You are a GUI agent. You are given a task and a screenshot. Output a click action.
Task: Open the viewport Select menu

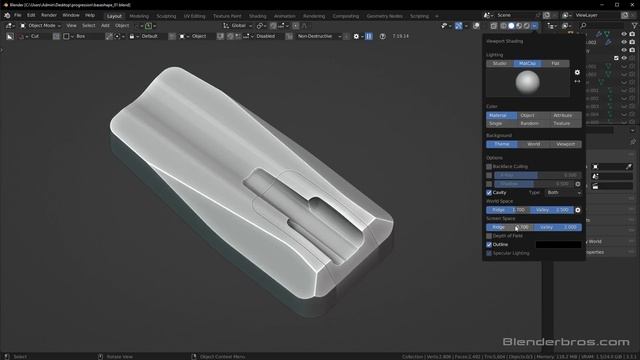tap(89, 26)
